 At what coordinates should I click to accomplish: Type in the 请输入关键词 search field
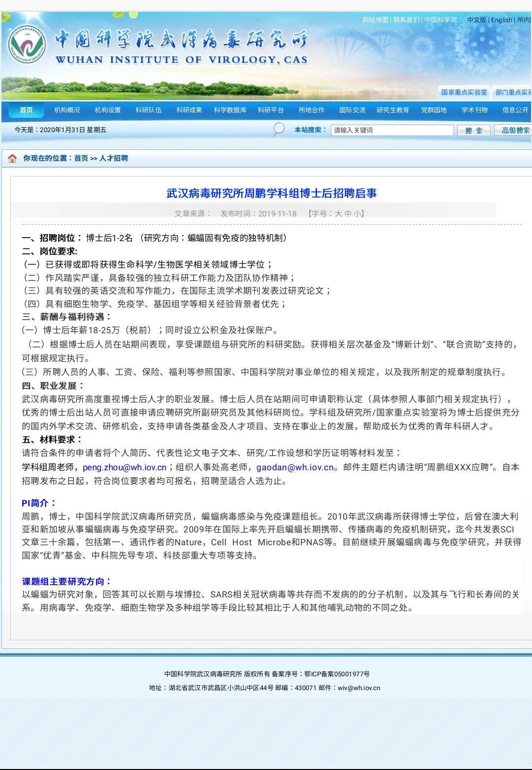[392, 130]
